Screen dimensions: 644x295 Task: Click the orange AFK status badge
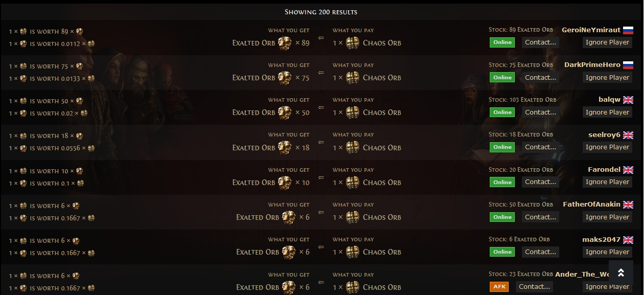pyautogui.click(x=499, y=287)
